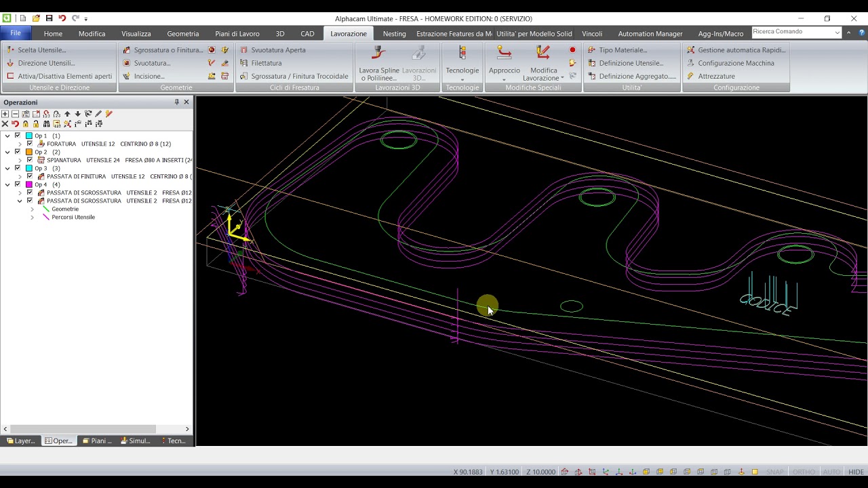Toggle FORATURA operation checkbox
The width and height of the screenshot is (868, 488).
point(29,144)
